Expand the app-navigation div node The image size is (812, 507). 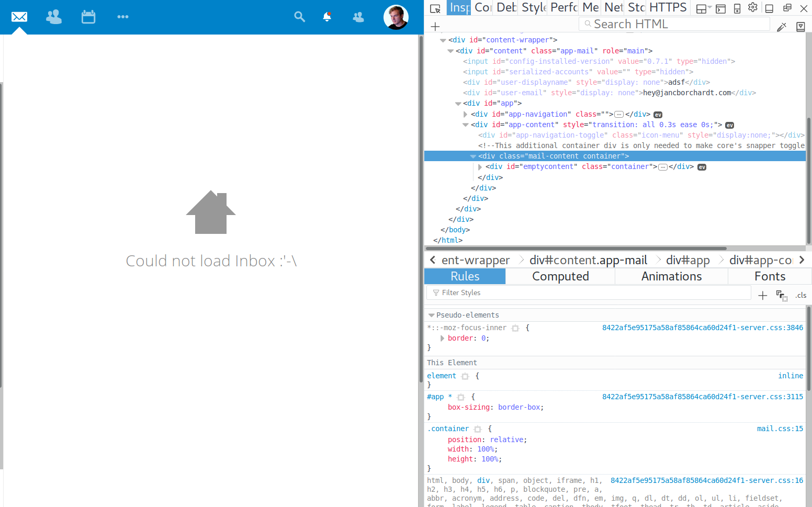[466, 114]
